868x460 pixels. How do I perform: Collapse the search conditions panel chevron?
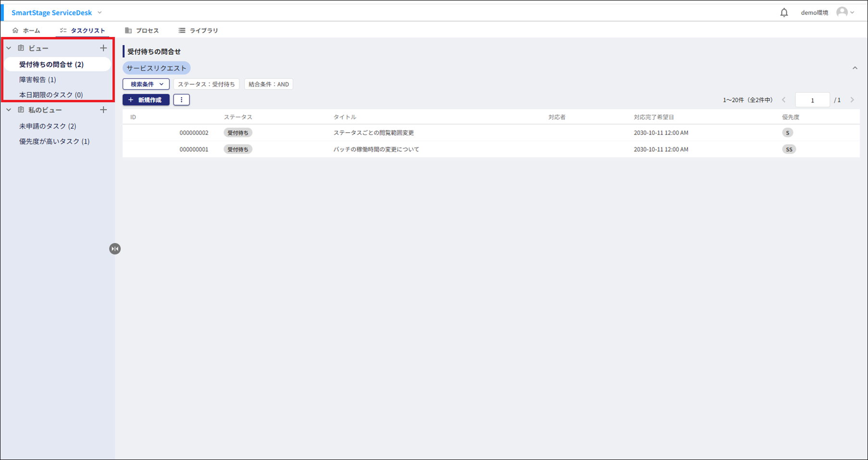tap(855, 68)
